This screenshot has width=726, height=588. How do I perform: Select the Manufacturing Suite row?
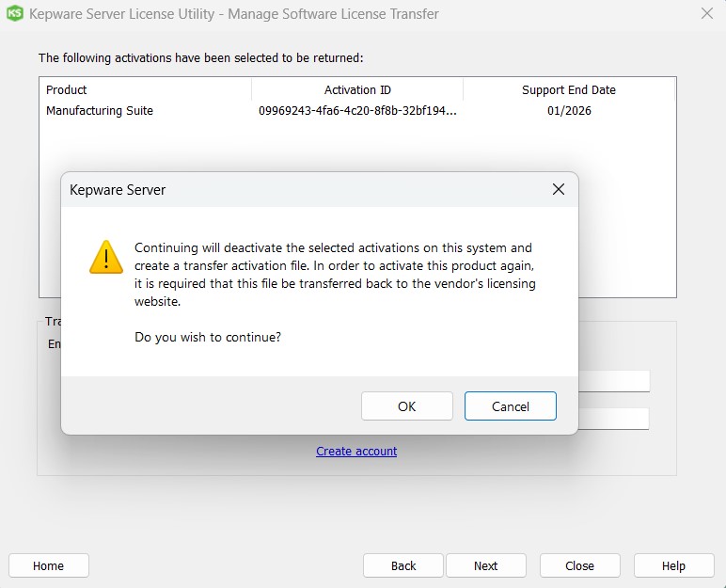(x=100, y=111)
